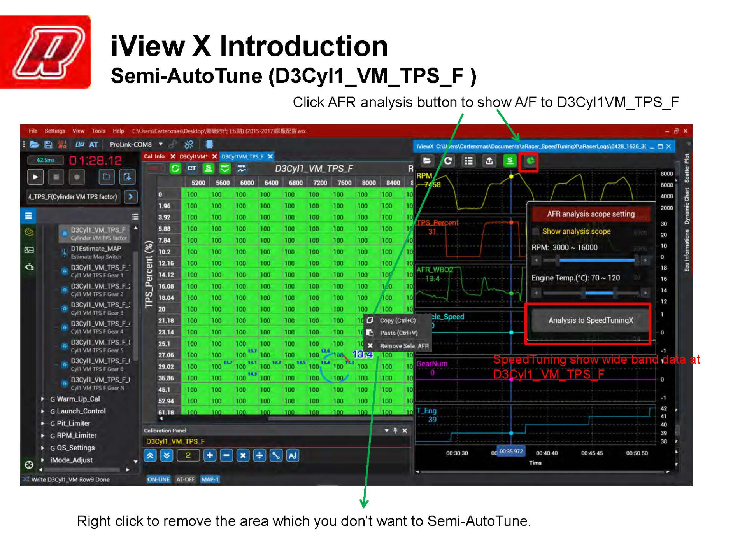747x560 pixels.
Task: Click the reload icon in iViewX toolbar
Action: tap(448, 161)
